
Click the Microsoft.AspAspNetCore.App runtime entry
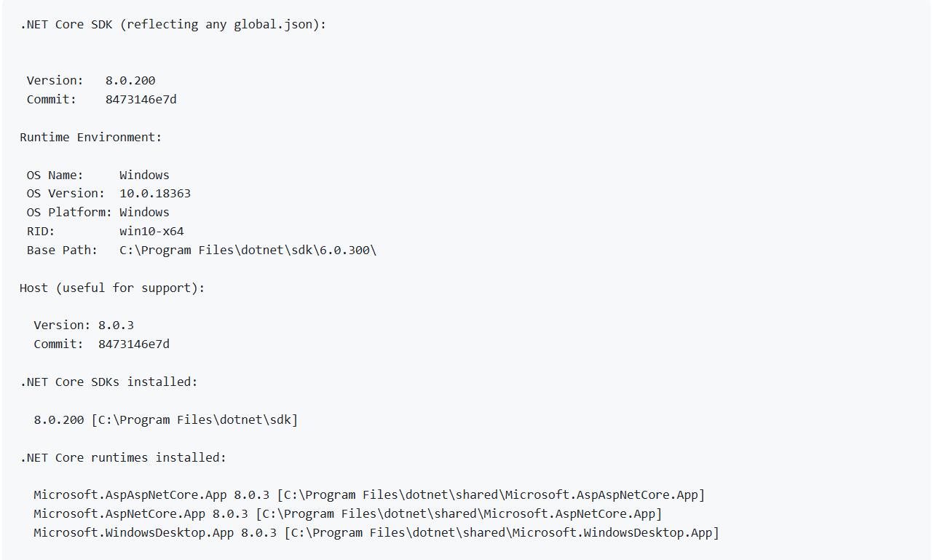point(369,495)
